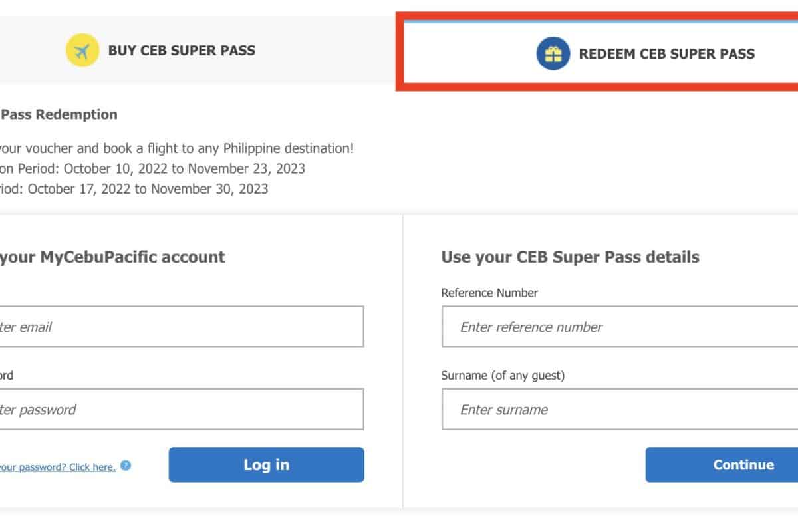The image size is (798, 532).
Task: Click the Surname (of any guest) label
Action: coord(503,376)
